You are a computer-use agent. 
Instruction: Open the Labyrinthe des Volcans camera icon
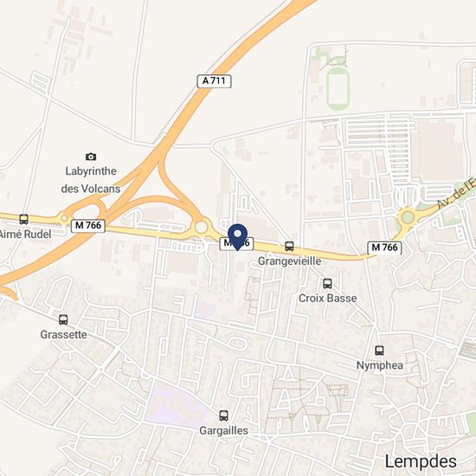(91, 157)
